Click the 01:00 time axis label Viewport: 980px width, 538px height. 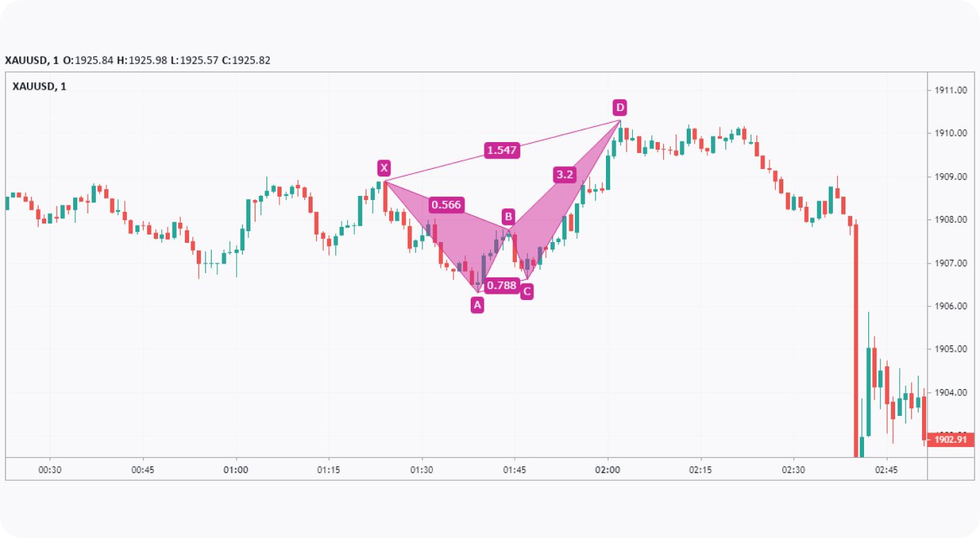coord(236,470)
